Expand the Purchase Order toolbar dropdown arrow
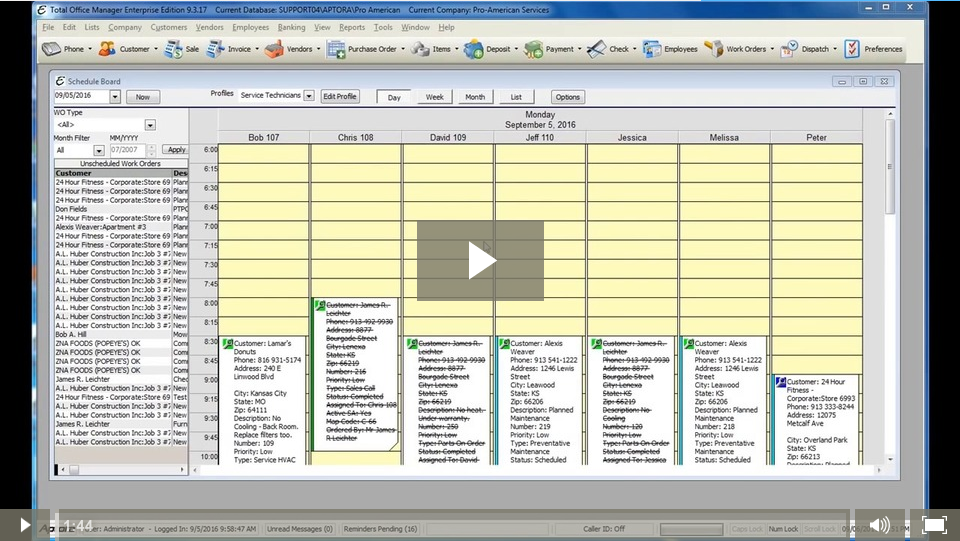This screenshot has width=960, height=541. 403,49
